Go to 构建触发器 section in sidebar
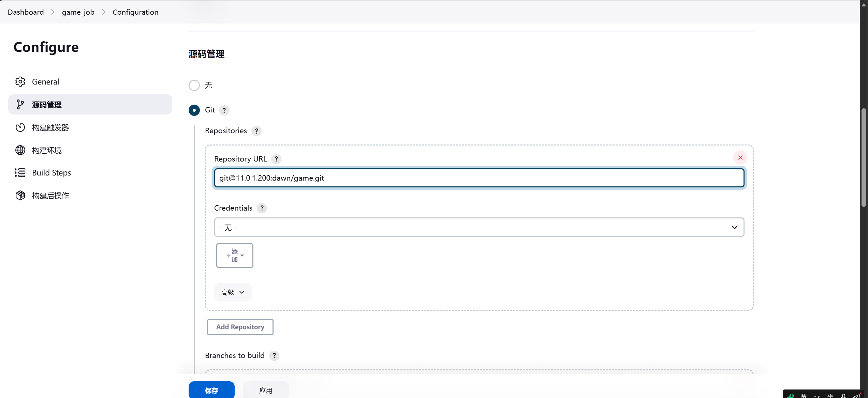This screenshot has height=398, width=868. 90,127
